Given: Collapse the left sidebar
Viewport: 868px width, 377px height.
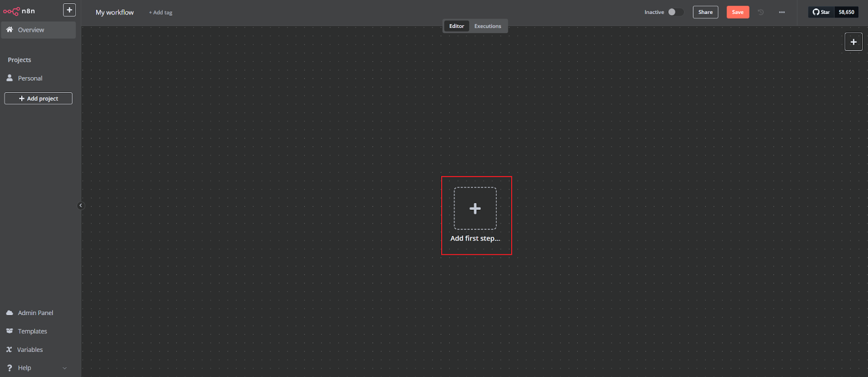Looking at the screenshot, I should click(x=81, y=206).
